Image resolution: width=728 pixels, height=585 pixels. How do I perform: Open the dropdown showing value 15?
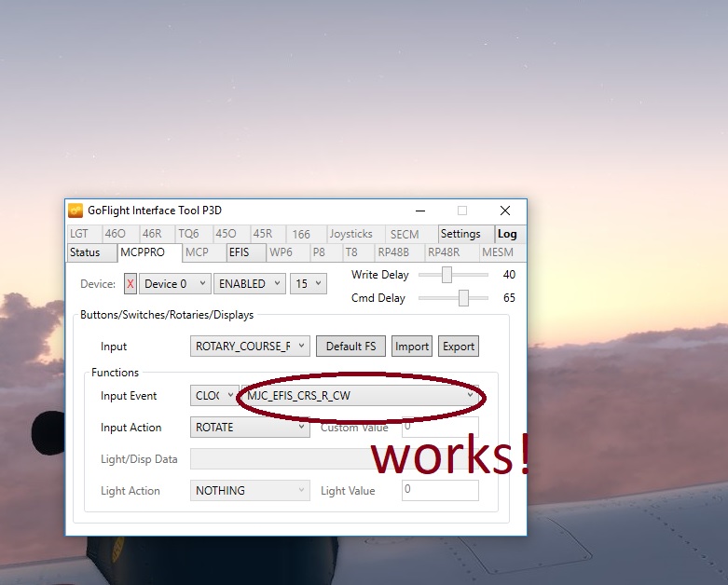point(308,284)
